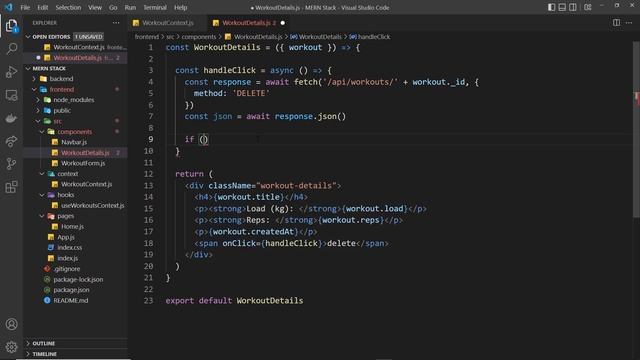640x360 pixels.
Task: Click the WorkoutDetails symbol breadcrumb
Action: click(x=316, y=37)
